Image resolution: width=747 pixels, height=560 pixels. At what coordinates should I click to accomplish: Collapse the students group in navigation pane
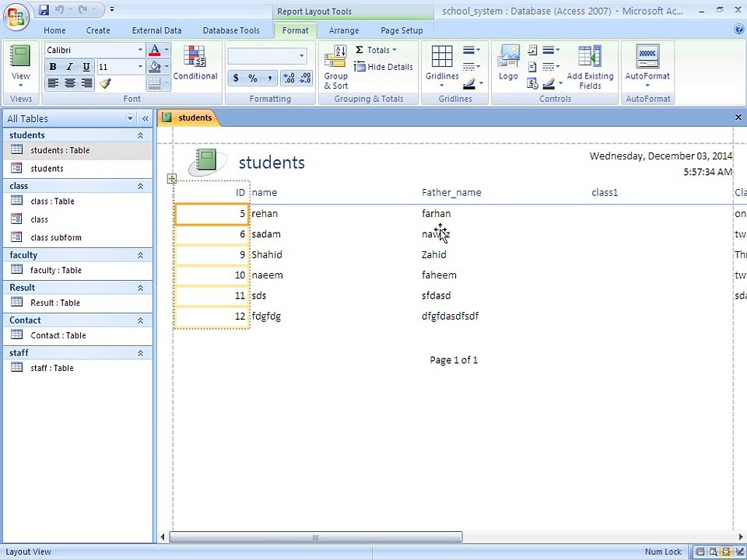tap(141, 135)
